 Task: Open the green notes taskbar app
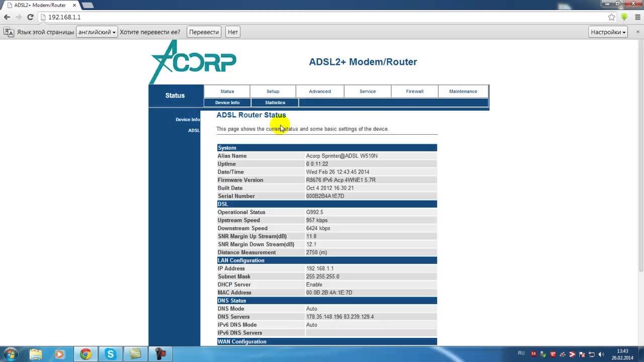[x=135, y=354]
